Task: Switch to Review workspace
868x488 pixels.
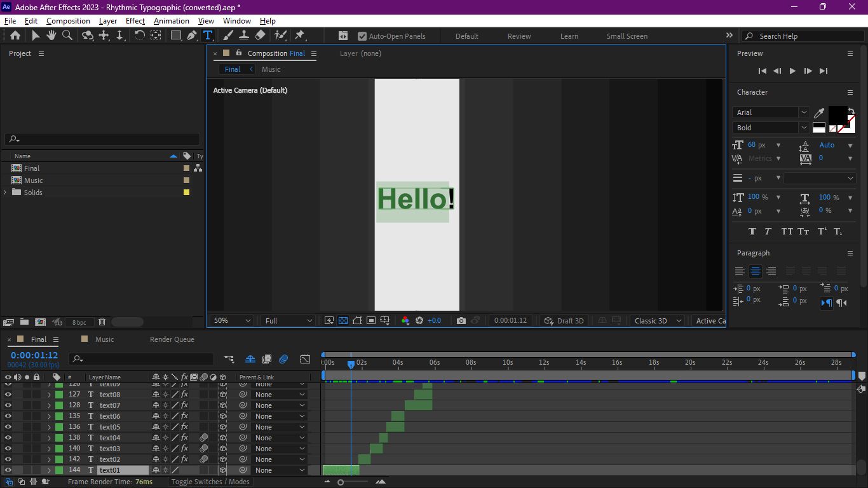Action: (x=519, y=36)
